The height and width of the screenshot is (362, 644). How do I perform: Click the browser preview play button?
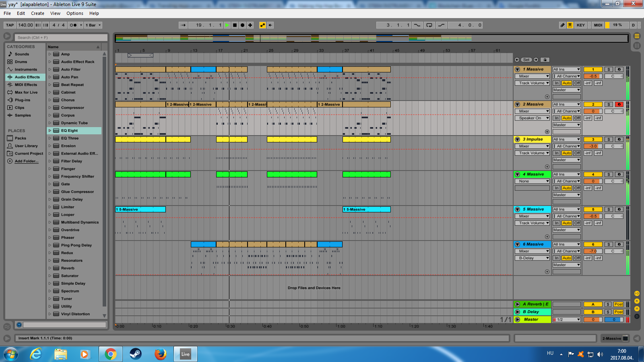click(x=19, y=325)
